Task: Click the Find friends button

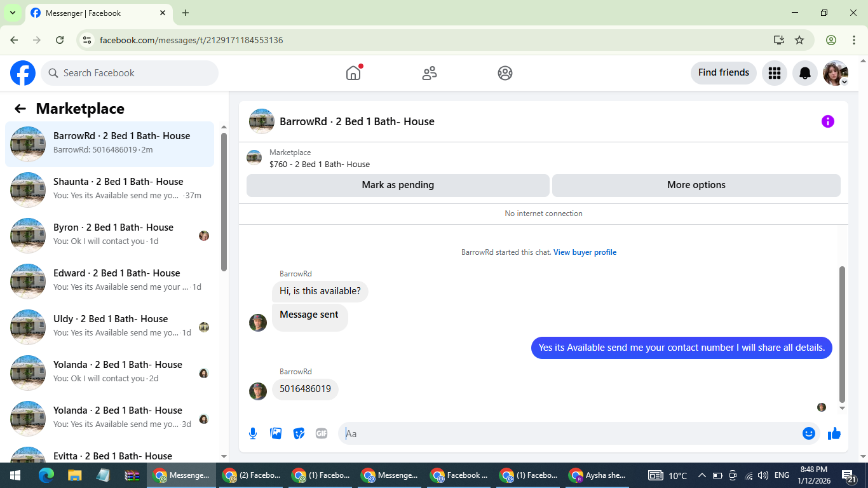Action: tap(724, 72)
